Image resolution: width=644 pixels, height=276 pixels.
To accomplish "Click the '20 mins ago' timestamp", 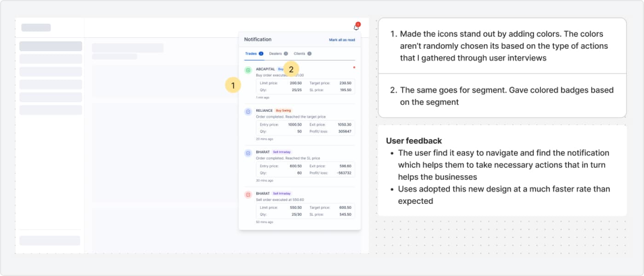I will (264, 139).
